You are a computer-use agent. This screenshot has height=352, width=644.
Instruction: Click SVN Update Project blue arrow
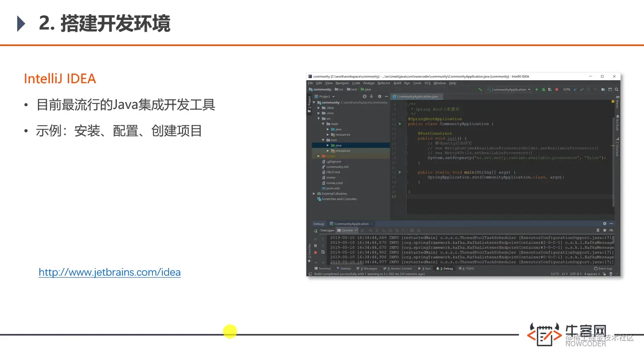575,89
